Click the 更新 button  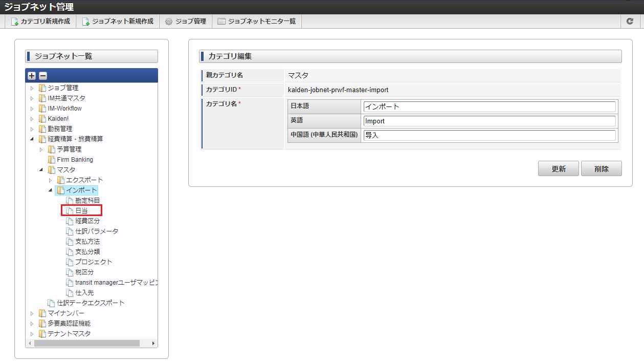pyautogui.click(x=559, y=168)
